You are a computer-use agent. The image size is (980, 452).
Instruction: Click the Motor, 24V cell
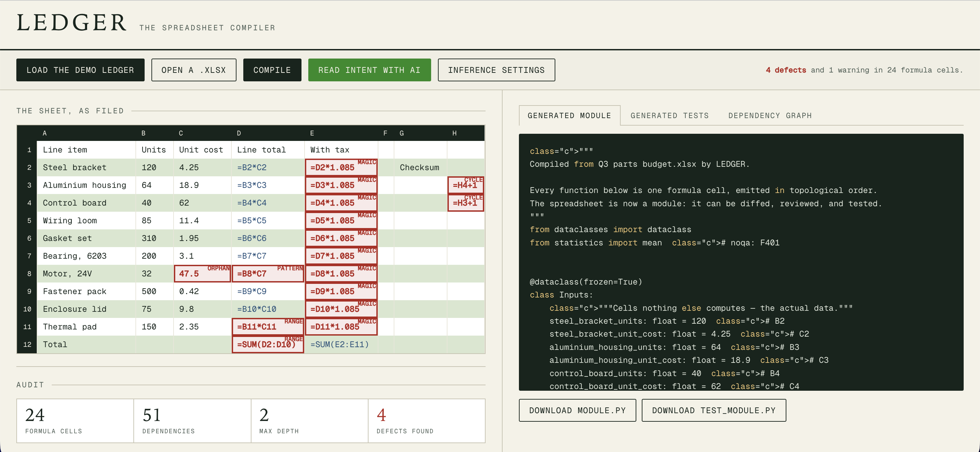pos(86,274)
